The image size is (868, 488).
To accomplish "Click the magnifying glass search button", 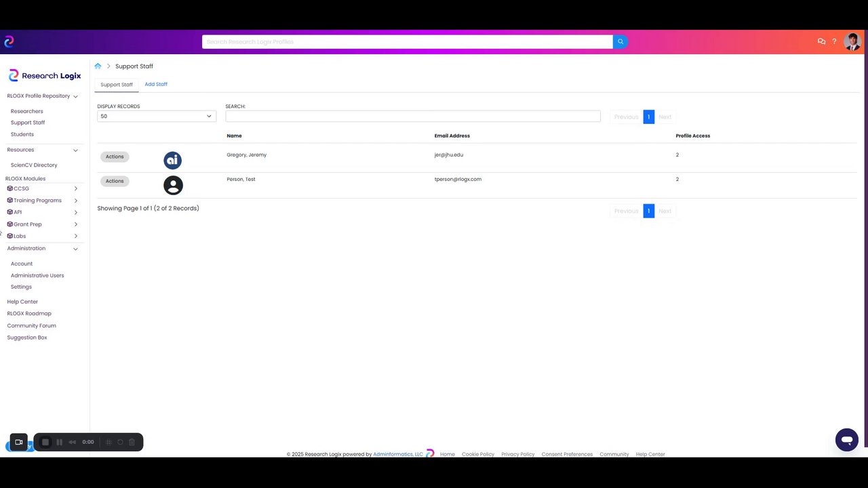I will click(620, 42).
